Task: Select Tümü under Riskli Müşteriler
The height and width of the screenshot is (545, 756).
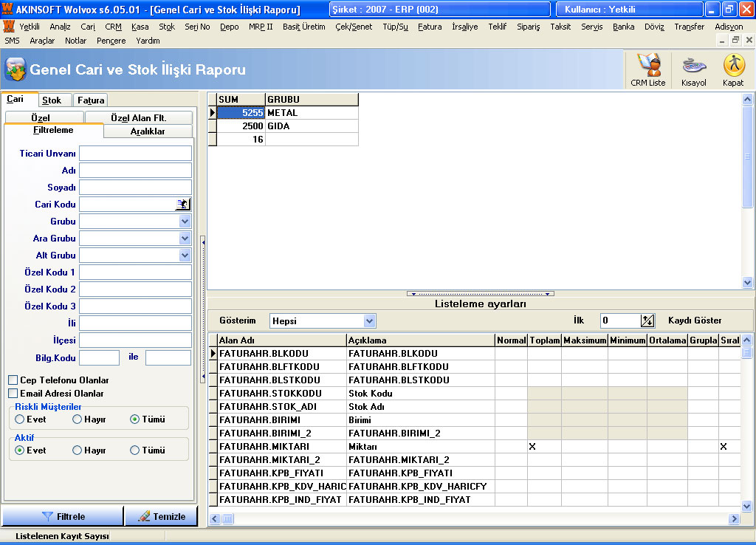Action: coord(135,419)
